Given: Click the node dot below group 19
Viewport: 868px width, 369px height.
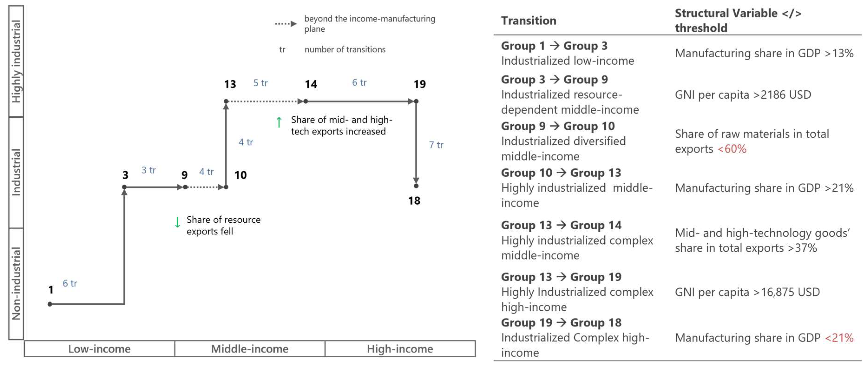Looking at the screenshot, I should tap(416, 101).
